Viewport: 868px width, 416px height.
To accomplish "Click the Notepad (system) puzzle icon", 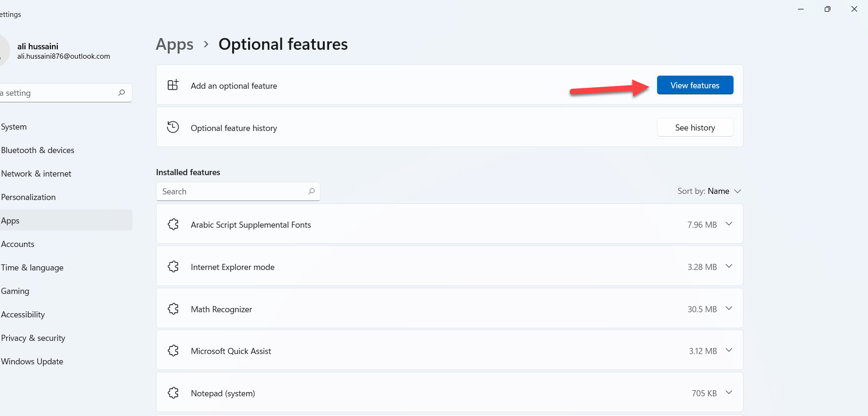I will pyautogui.click(x=173, y=393).
